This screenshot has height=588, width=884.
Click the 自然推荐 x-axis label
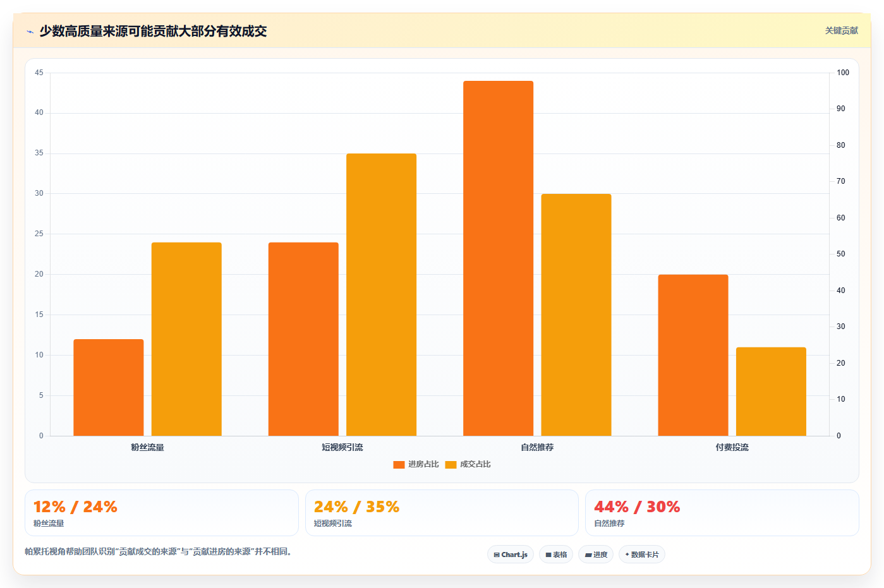(x=537, y=447)
